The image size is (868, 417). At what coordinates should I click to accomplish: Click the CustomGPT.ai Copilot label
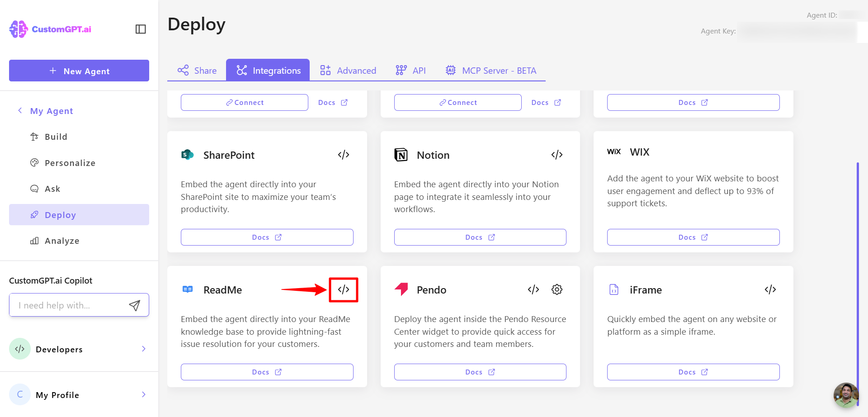click(51, 280)
